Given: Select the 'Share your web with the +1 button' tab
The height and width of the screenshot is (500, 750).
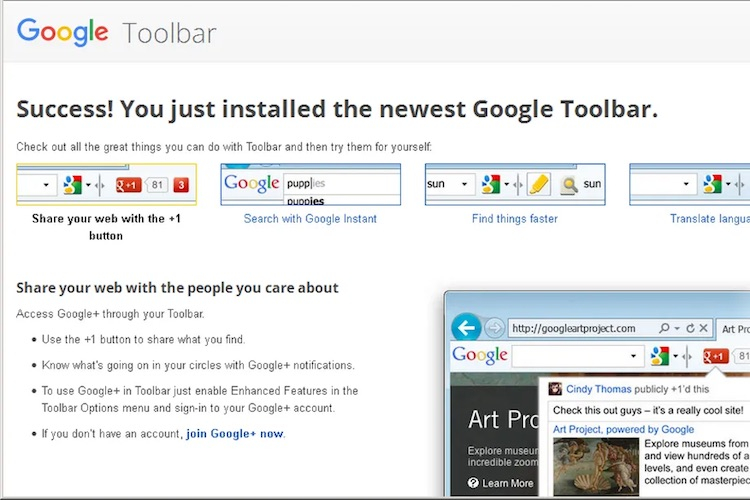Looking at the screenshot, I should point(106,227).
